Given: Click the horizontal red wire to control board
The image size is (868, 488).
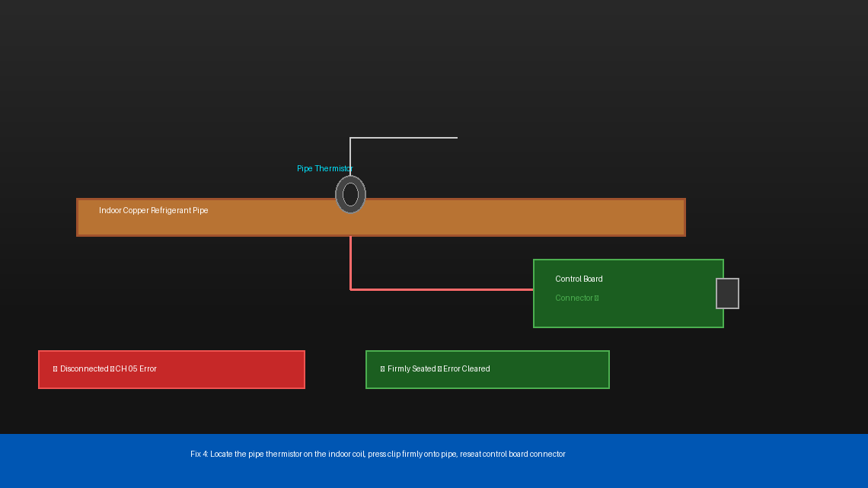Looking at the screenshot, I should click(442, 289).
